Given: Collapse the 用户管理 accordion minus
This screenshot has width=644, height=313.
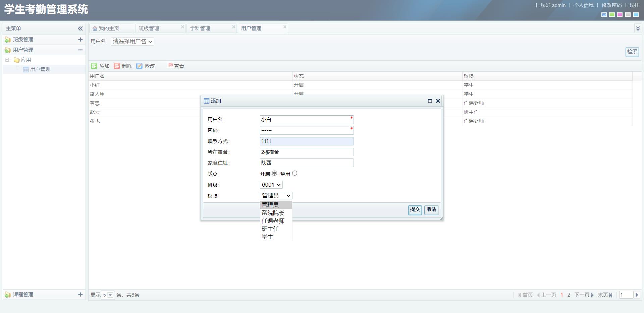Looking at the screenshot, I should [80, 50].
